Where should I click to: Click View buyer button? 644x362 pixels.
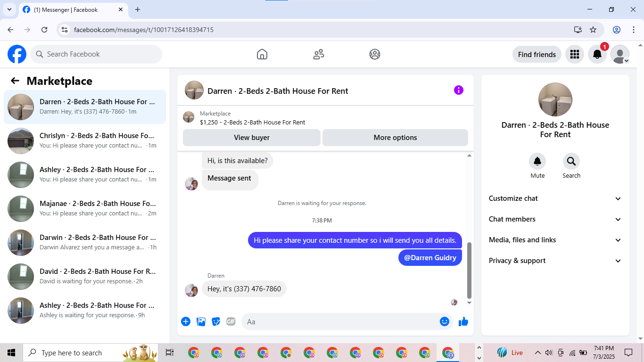pyautogui.click(x=252, y=138)
